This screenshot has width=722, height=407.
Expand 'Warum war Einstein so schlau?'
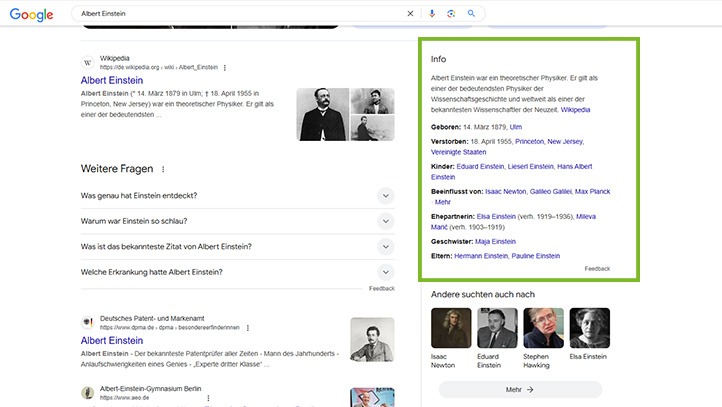click(x=238, y=221)
